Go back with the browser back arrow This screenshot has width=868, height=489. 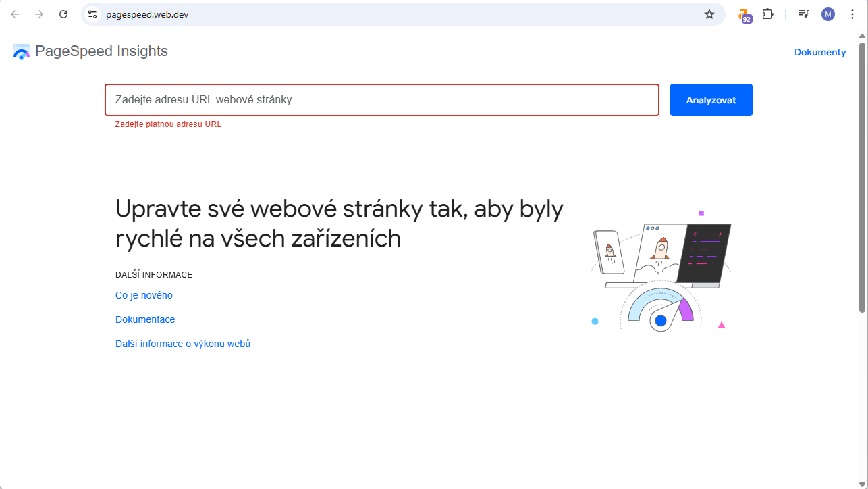coord(15,14)
